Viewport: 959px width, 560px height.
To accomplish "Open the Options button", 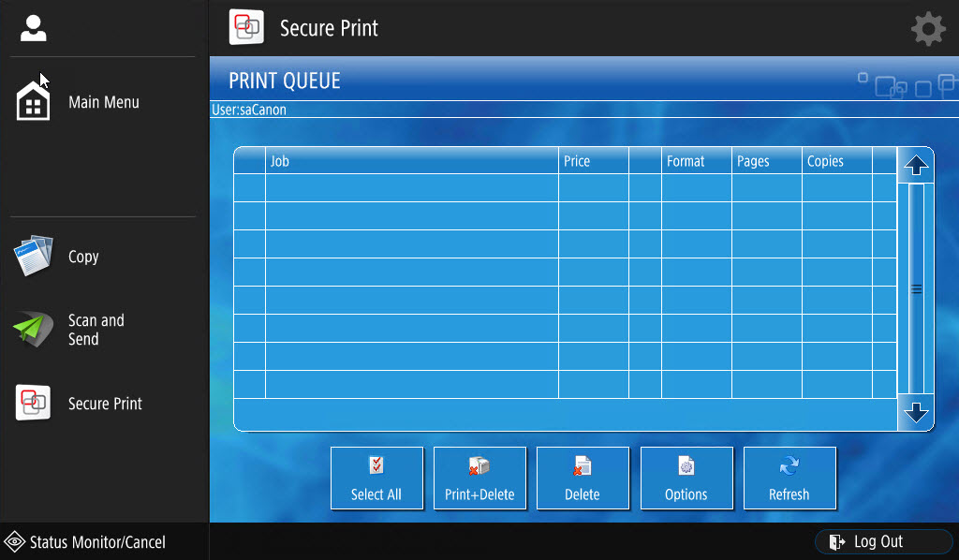I will pos(686,479).
